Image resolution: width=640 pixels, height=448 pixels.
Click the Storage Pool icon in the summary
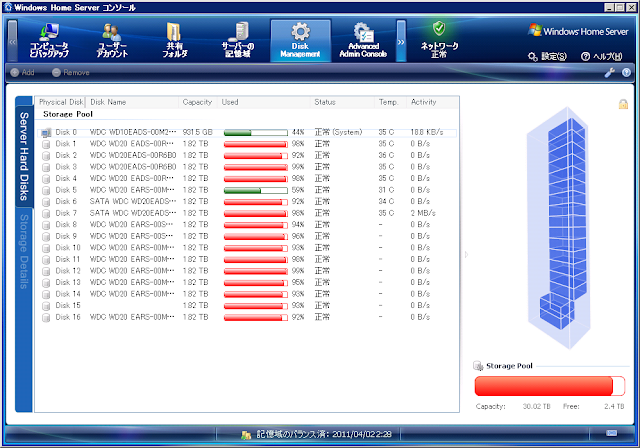coord(478,366)
